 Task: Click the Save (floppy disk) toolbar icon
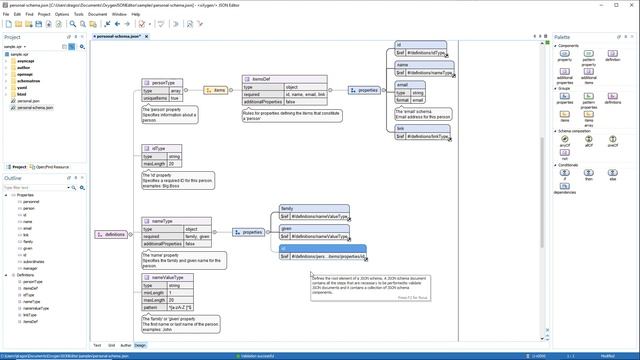(x=38, y=24)
